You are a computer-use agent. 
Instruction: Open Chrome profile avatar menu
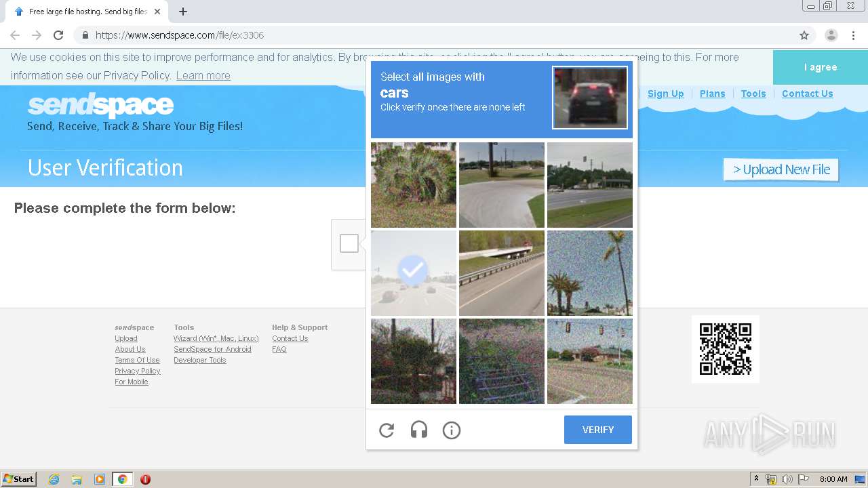coord(831,35)
